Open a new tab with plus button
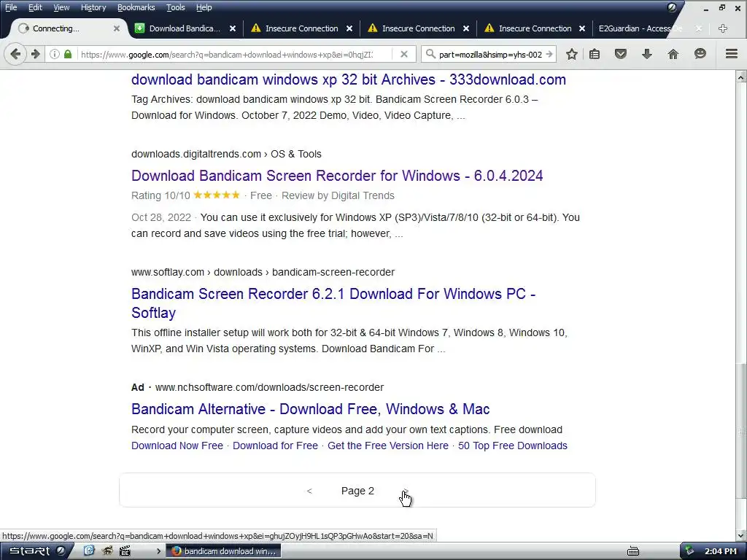This screenshot has width=747, height=560. click(723, 28)
